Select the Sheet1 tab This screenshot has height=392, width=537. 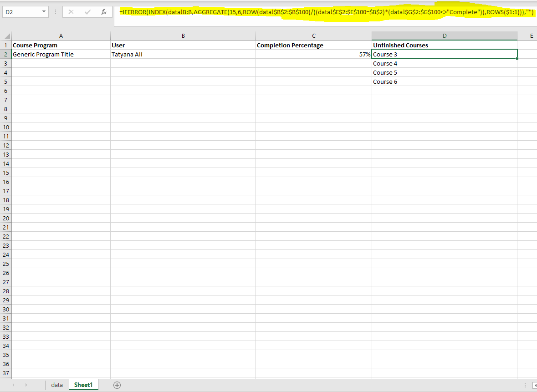[83, 385]
